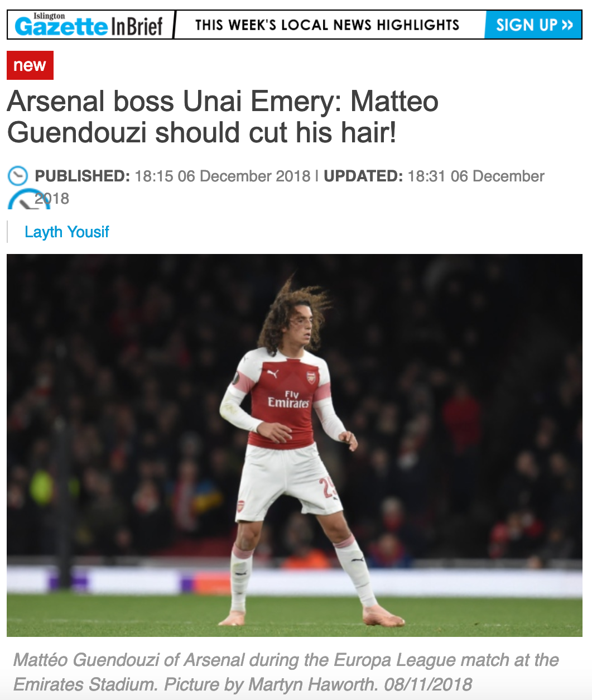The height and width of the screenshot is (700, 592).
Task: Click the squad number on player's white shorts
Action: 329,487
